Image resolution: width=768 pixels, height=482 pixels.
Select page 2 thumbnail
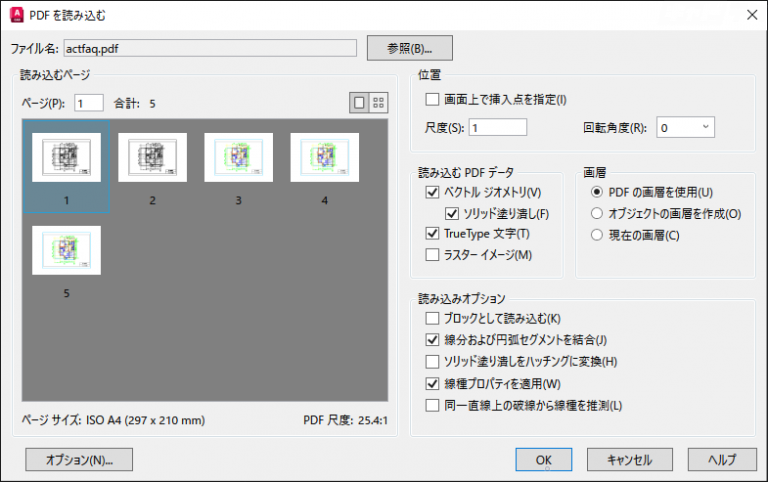pyautogui.click(x=152, y=158)
